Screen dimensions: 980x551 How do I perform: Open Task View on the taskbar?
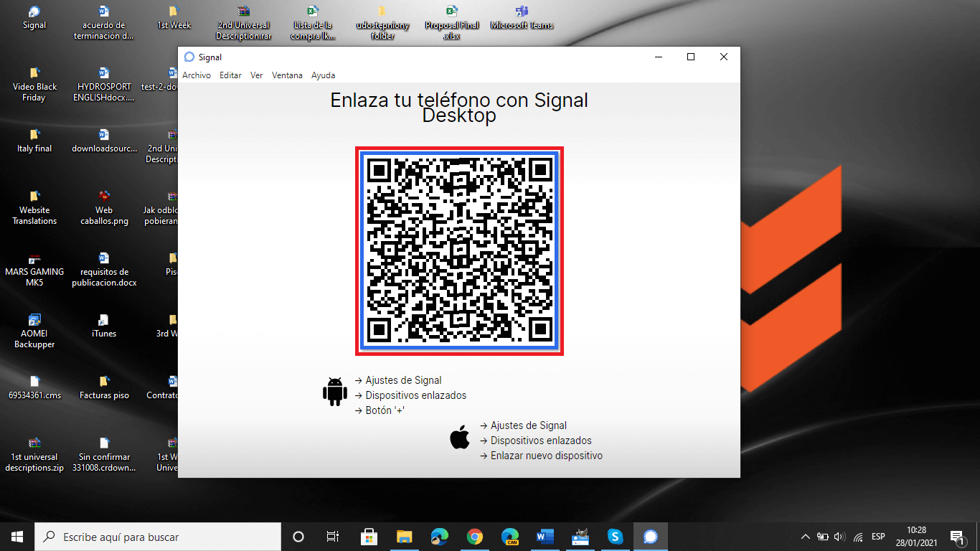coord(333,537)
